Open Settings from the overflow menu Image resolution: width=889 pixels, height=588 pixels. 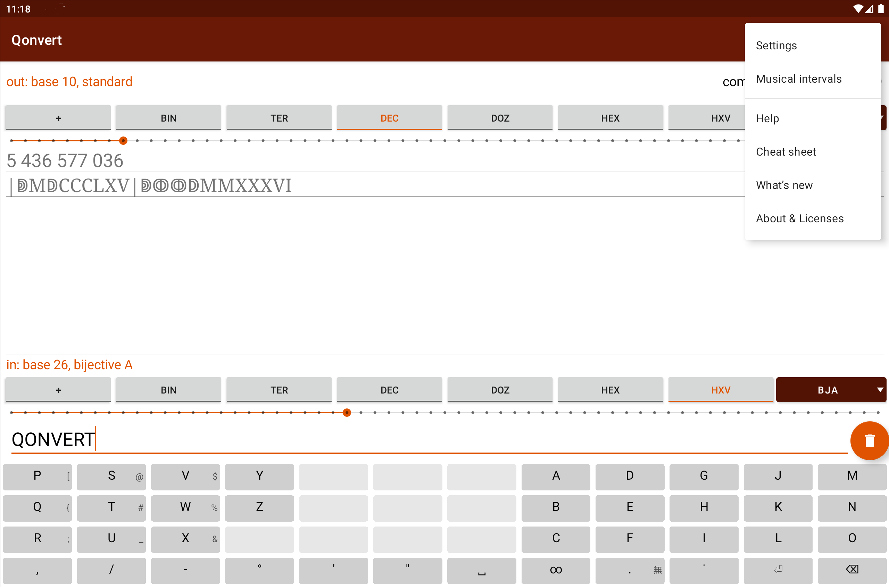tap(776, 46)
